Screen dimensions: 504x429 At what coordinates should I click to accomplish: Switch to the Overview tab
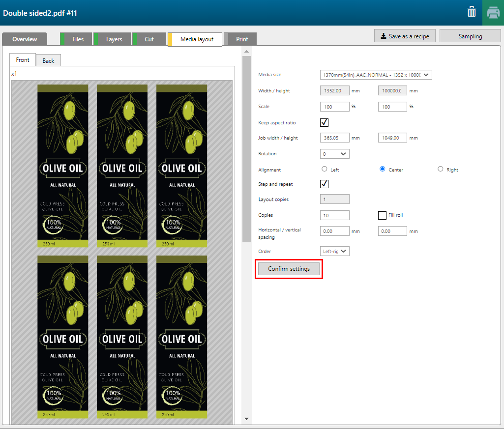pos(25,39)
